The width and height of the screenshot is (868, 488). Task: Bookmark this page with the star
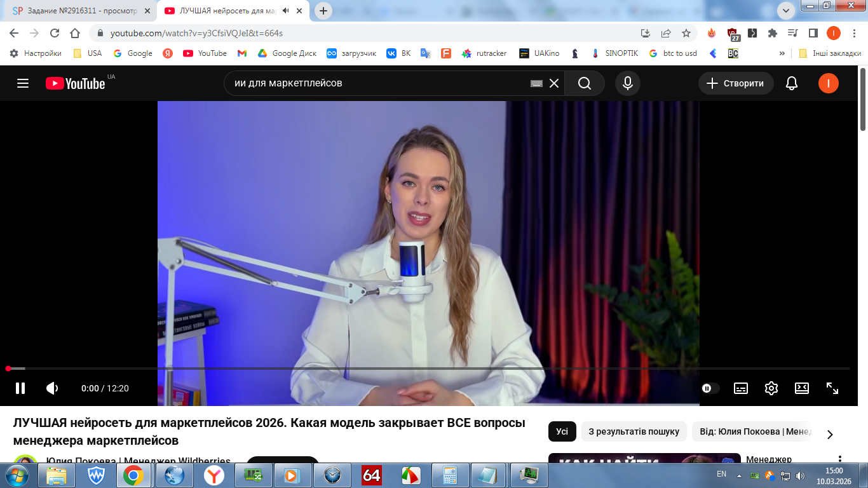point(686,33)
